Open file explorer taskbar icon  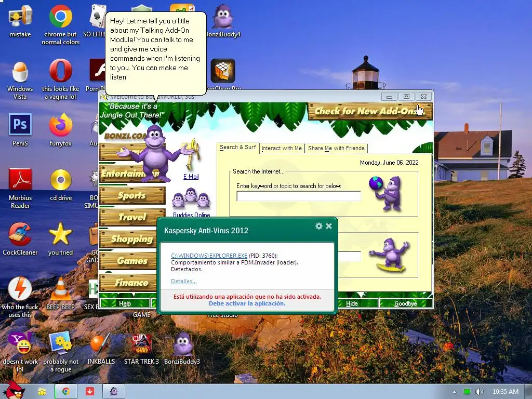42,392
